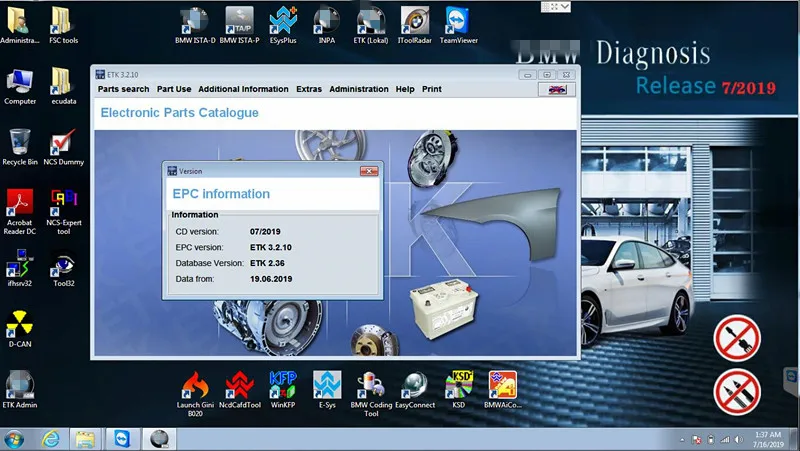Show hidden system tray icons

(x=682, y=440)
